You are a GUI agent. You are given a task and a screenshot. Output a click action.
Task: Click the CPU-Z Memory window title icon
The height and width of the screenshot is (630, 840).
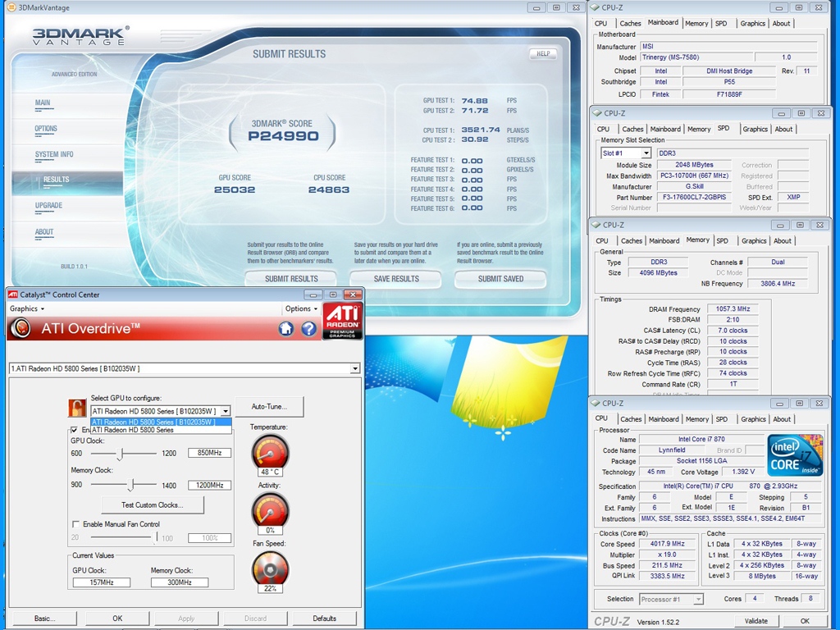coord(596,225)
